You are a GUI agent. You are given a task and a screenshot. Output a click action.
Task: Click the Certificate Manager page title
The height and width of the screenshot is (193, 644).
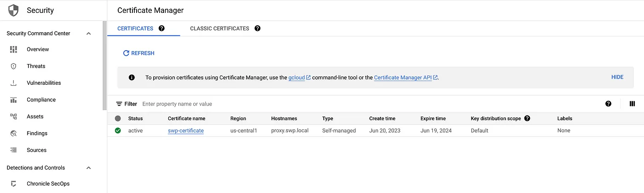tap(150, 10)
